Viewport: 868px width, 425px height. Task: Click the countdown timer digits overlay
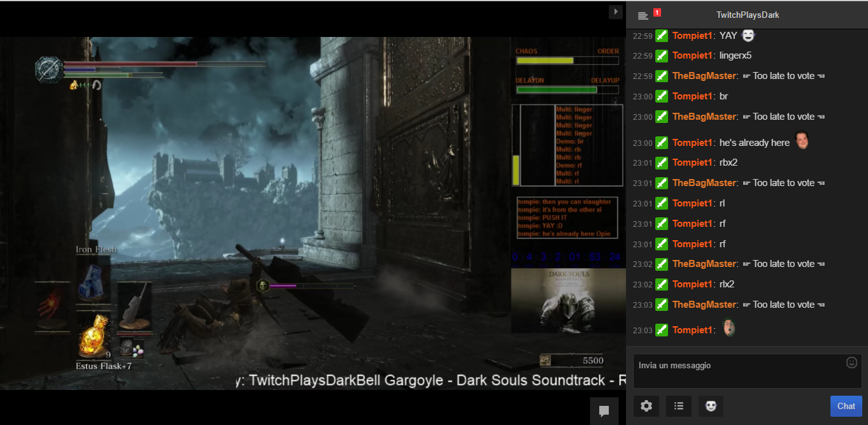(567, 257)
